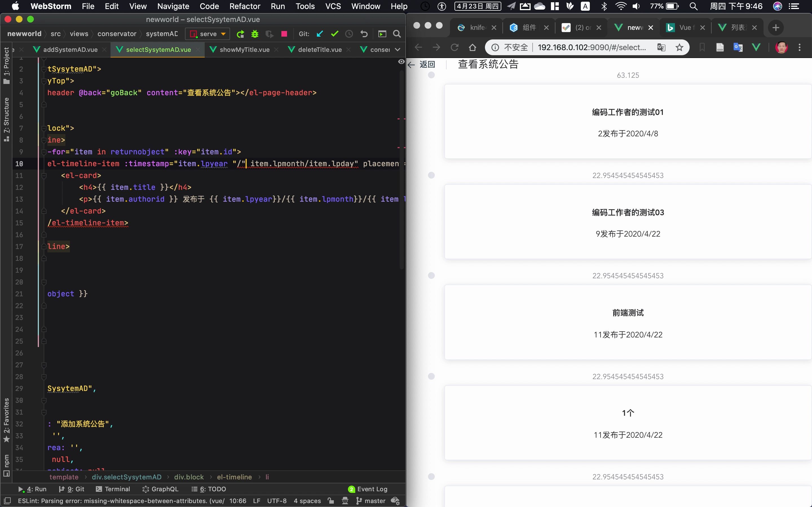This screenshot has height=507, width=812.
Task: Translate the page with the Google Translate extension icon
Action: click(x=738, y=47)
